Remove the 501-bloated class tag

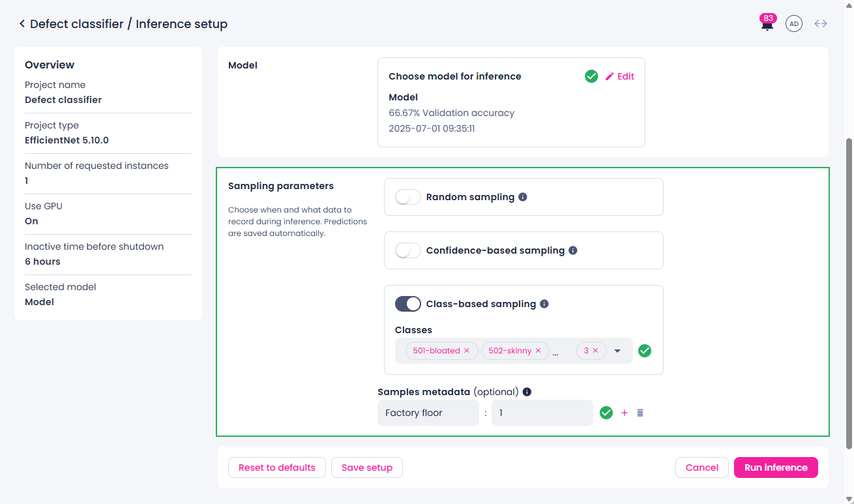(x=467, y=351)
